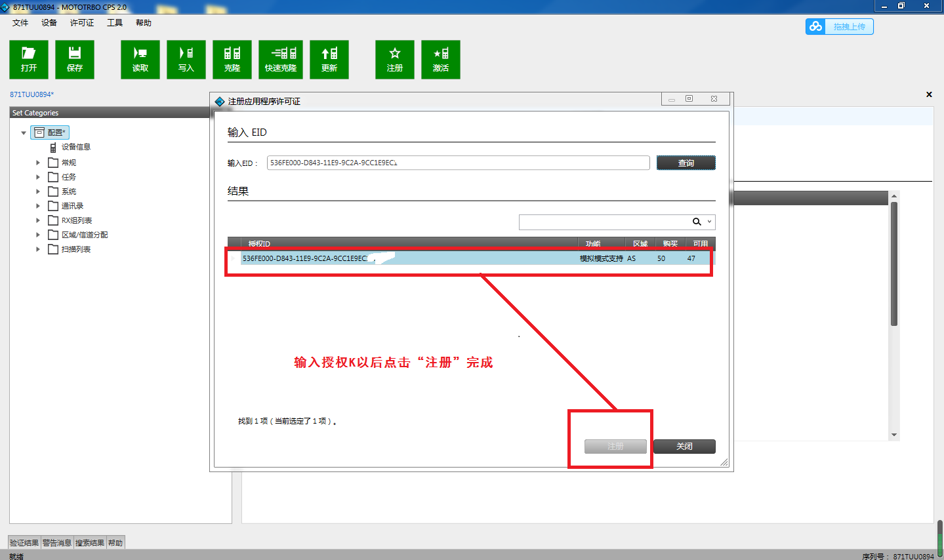Click the 激活 (Activate) toolbar icon
This screenshot has height=560, width=944.
pos(441,60)
